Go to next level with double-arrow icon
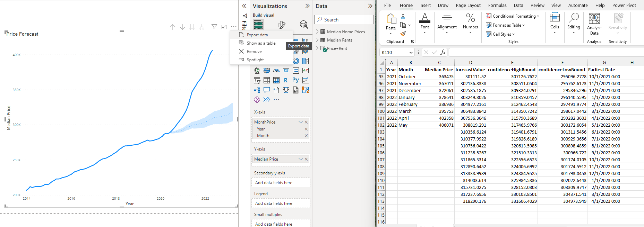Screen dimensions: 644x227 pos(192,27)
